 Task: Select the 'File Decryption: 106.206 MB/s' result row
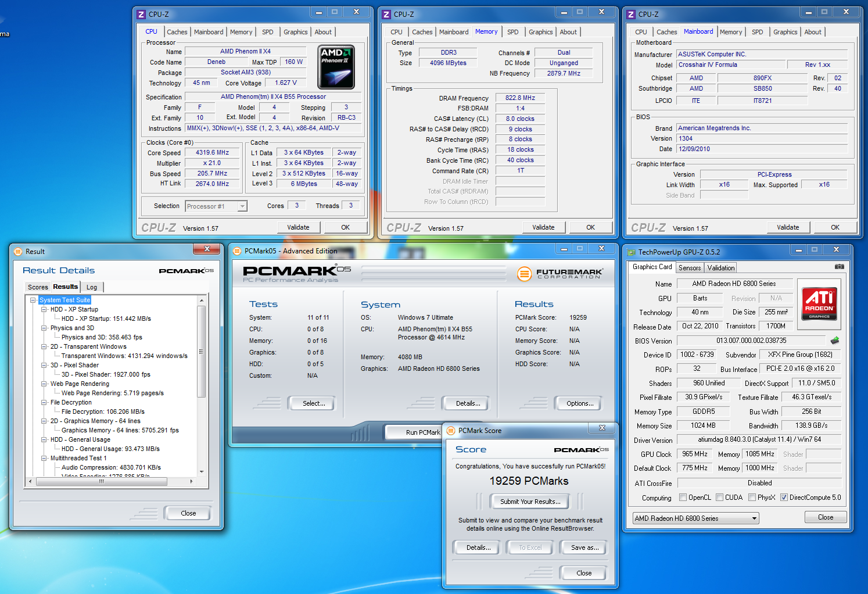pyautogui.click(x=103, y=412)
